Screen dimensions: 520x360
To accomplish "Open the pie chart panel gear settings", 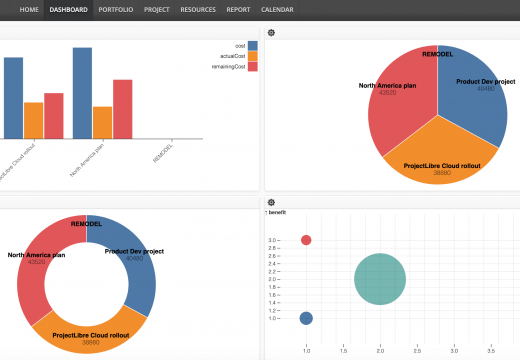I will (271, 33).
